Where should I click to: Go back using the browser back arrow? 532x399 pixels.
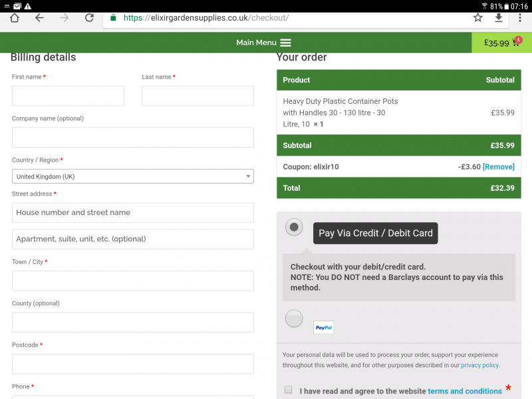(x=39, y=18)
